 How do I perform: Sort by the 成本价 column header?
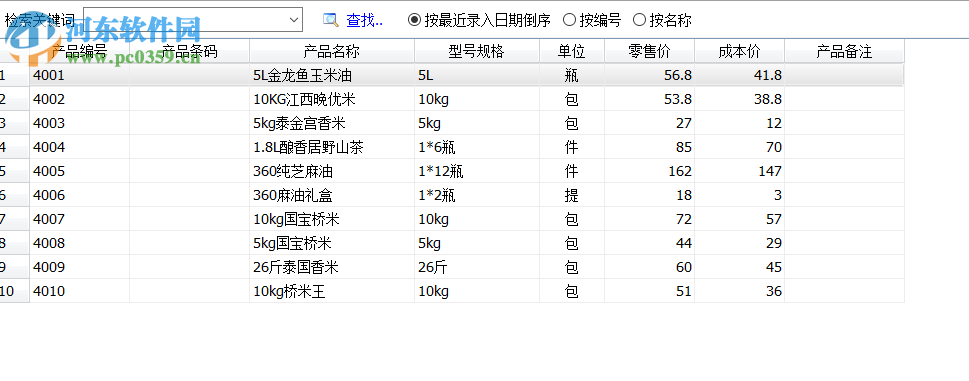pos(740,51)
